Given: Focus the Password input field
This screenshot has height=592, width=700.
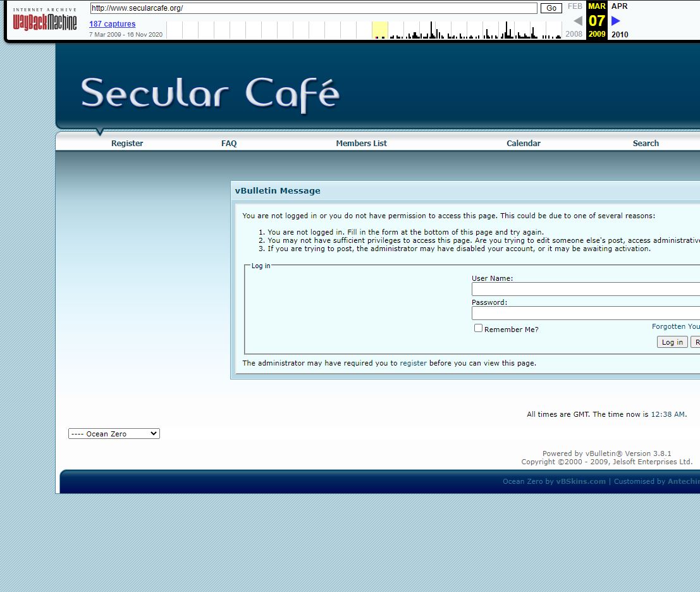Looking at the screenshot, I should point(586,314).
